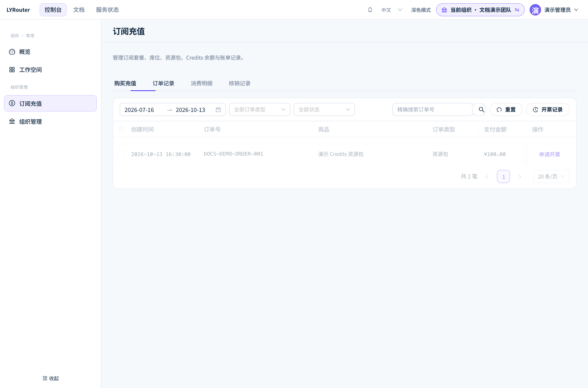
Task: Click the order number DOCS-DEMO-ORDER-001
Action: 234,154
